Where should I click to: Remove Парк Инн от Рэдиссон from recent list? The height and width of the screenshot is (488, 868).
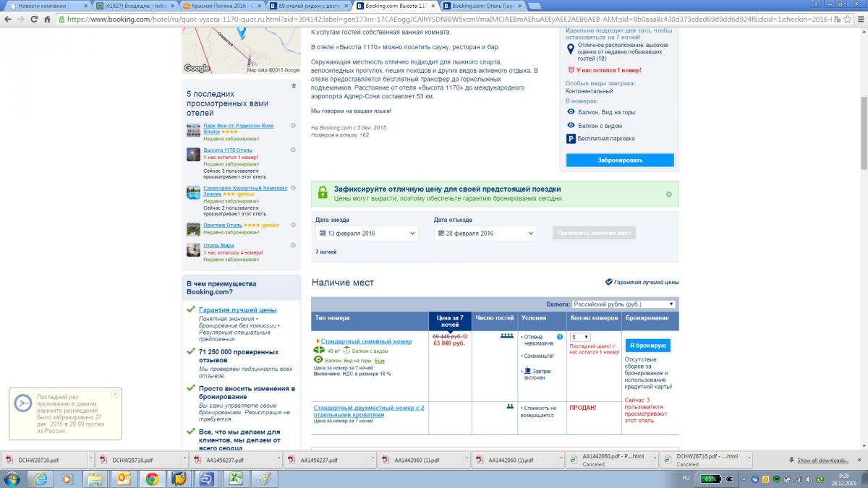[x=293, y=125]
